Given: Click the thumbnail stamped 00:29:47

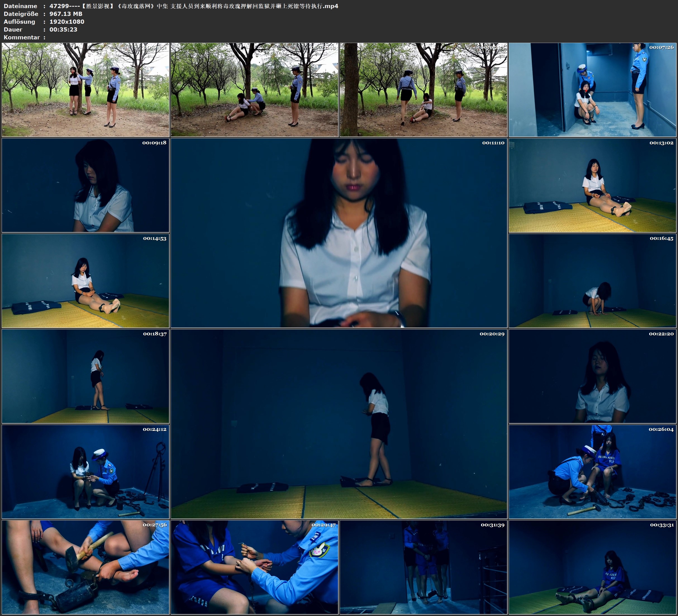Looking at the screenshot, I should click(x=254, y=567).
